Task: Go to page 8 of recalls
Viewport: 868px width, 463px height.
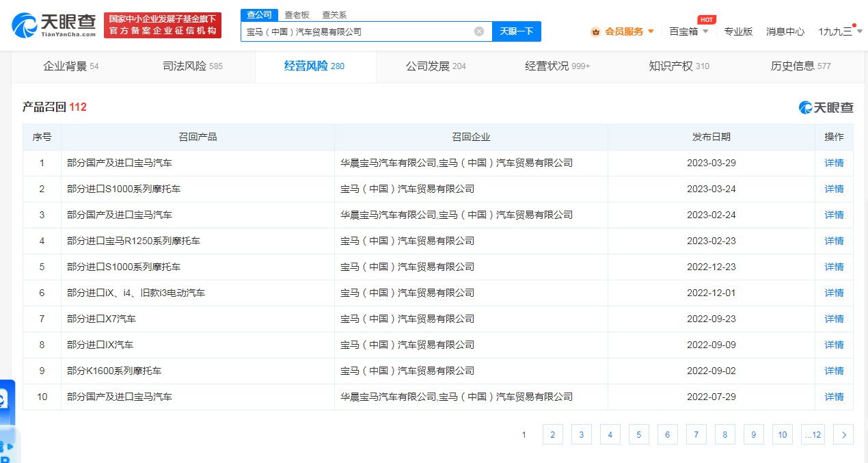Action: [x=724, y=434]
